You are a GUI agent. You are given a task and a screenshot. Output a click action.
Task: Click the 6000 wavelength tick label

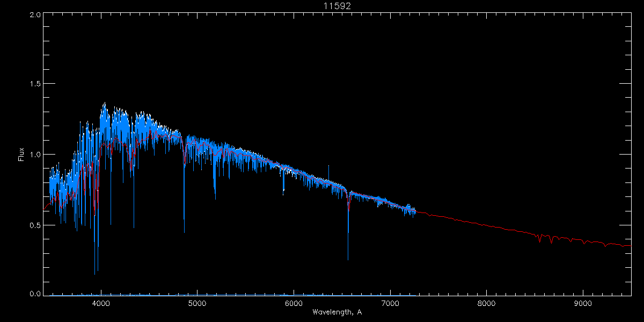coord(294,304)
